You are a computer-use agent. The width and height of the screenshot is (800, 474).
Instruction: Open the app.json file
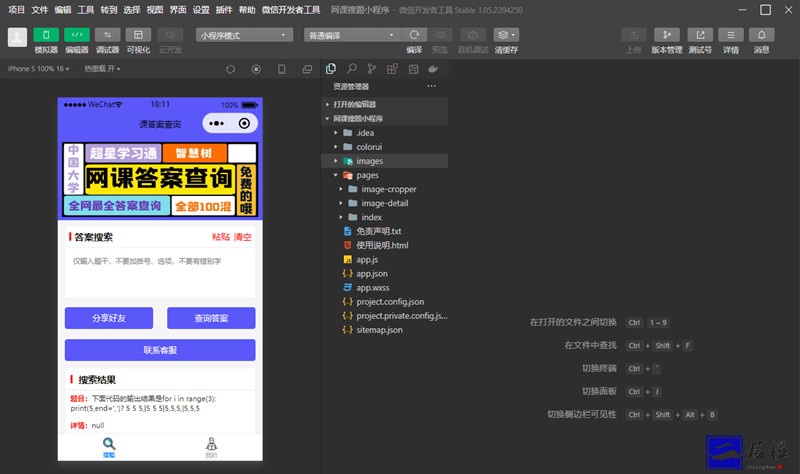tap(385, 273)
